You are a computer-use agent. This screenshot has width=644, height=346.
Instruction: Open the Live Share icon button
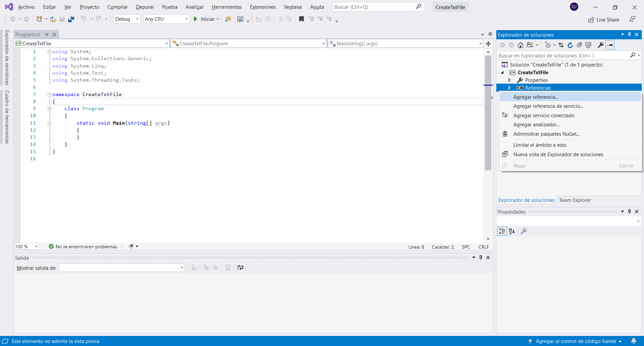pos(603,20)
